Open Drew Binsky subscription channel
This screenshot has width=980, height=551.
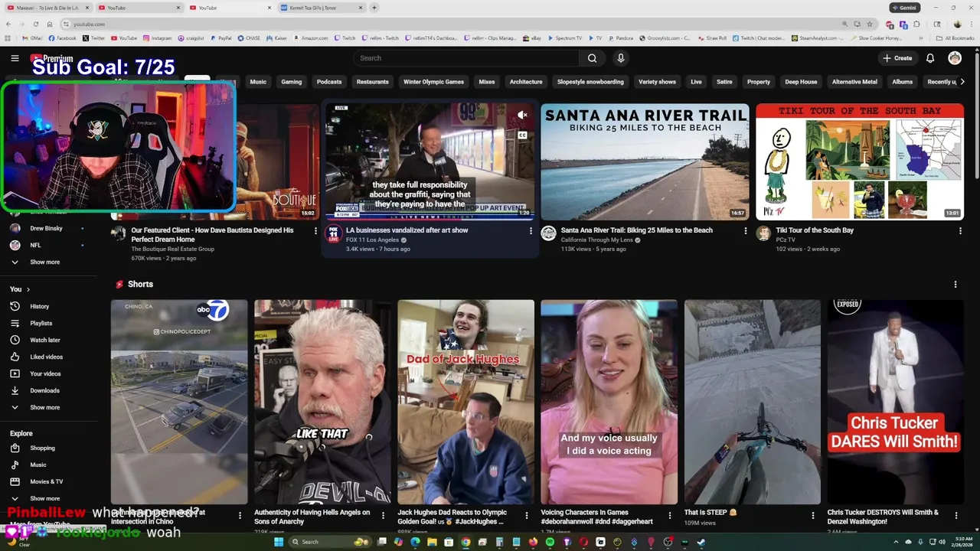(x=46, y=228)
